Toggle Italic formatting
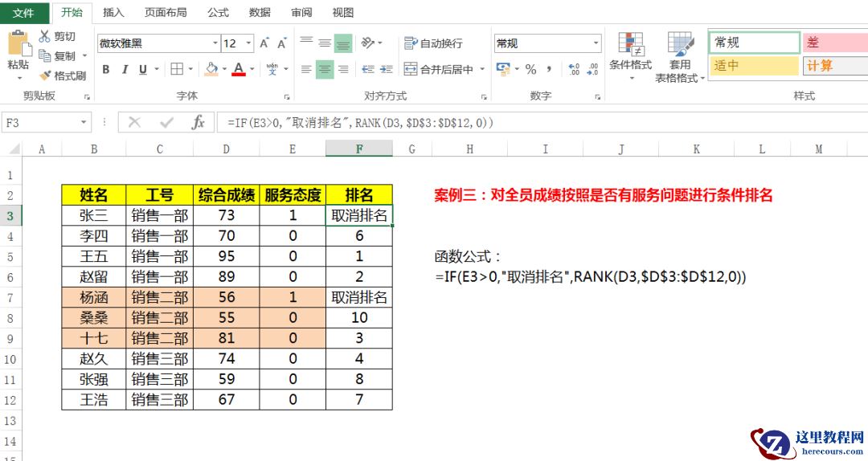868x461 pixels. click(125, 69)
